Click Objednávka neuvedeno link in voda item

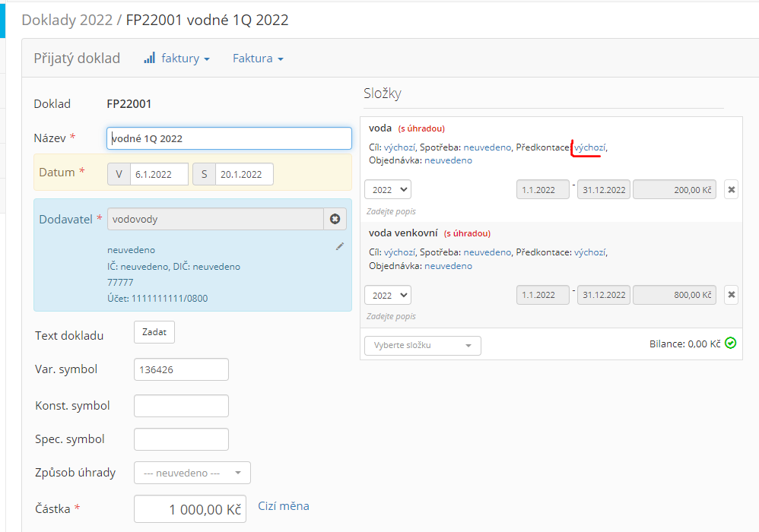coord(448,160)
